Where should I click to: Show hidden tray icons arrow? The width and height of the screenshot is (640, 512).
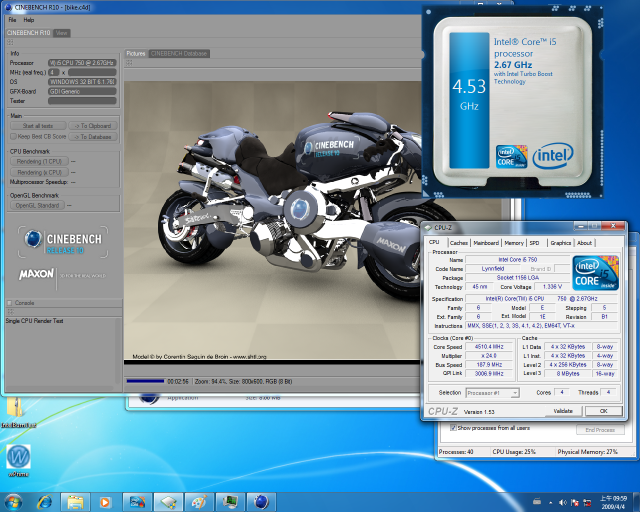tap(551, 503)
